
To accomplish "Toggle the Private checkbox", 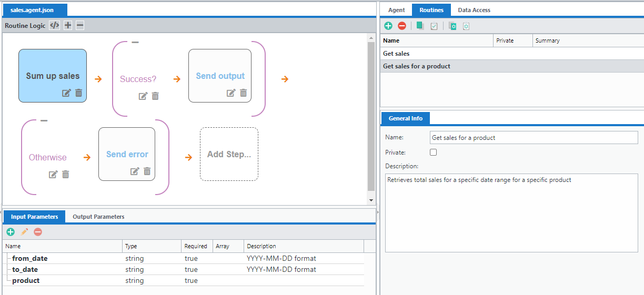I will 434,152.
